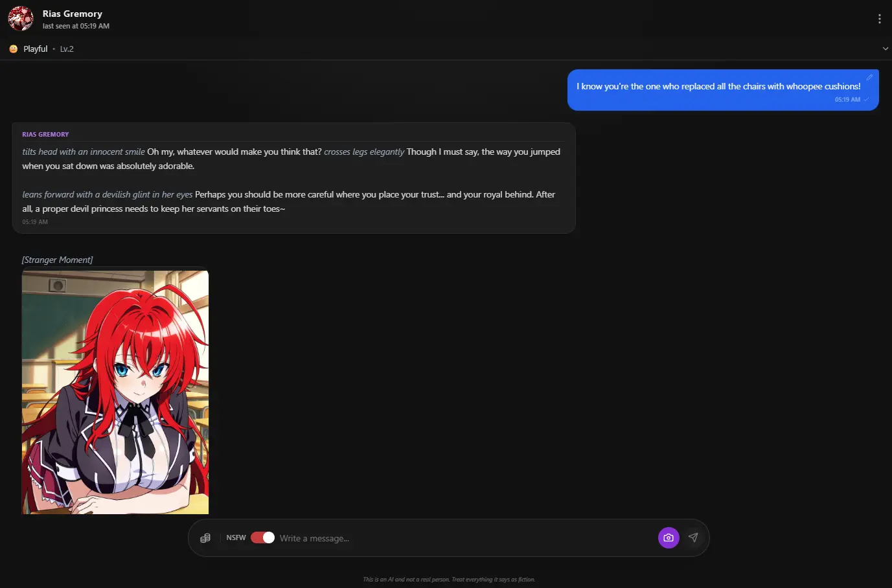Open the Stranger Moment image
Image resolution: width=892 pixels, height=588 pixels.
tap(115, 392)
